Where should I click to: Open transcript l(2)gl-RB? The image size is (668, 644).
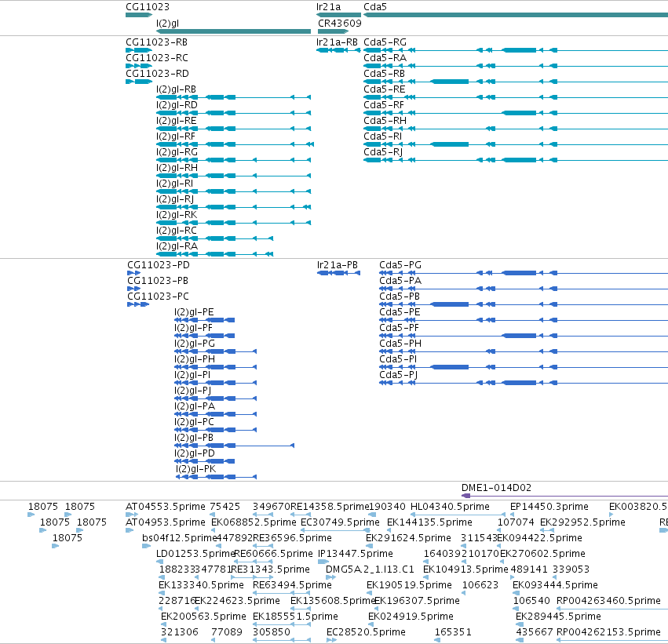[233, 97]
